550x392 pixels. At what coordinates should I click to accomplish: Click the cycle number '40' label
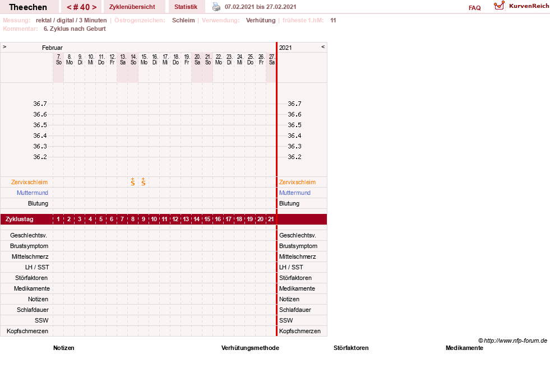click(85, 7)
